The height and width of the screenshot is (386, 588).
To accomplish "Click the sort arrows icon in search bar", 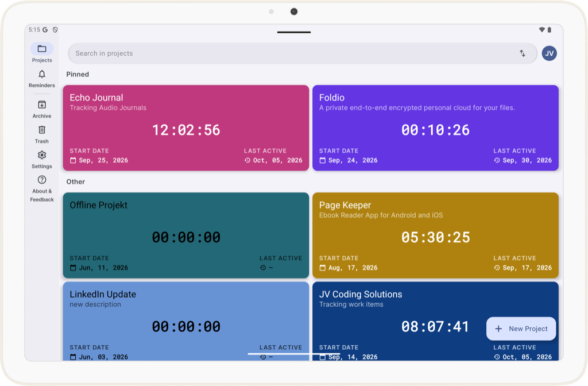I will point(523,53).
